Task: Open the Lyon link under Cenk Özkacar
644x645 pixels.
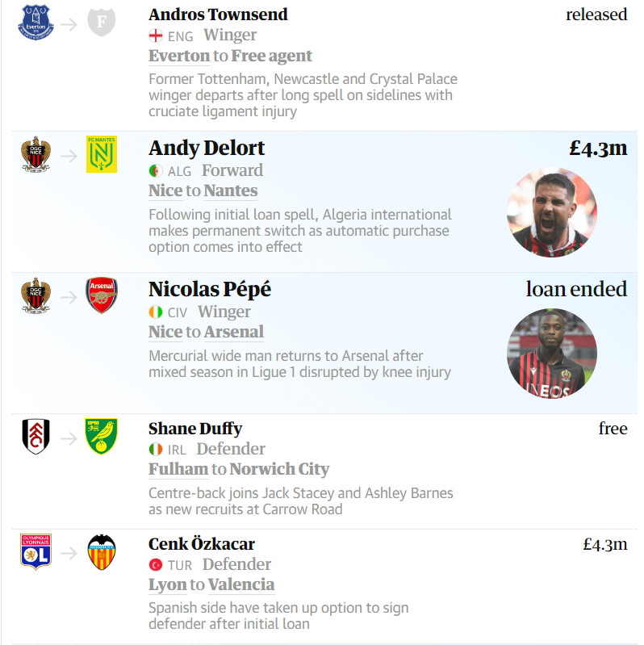Action: click(168, 584)
